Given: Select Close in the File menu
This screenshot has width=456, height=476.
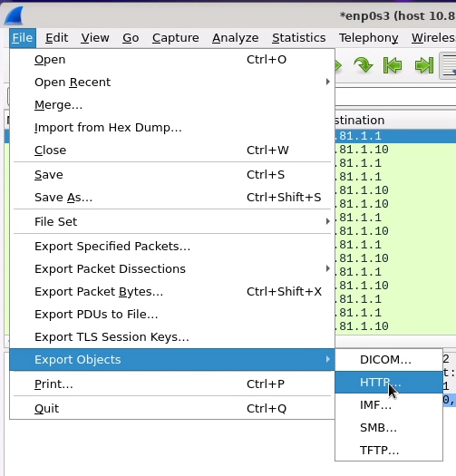Looking at the screenshot, I should (x=172, y=151).
